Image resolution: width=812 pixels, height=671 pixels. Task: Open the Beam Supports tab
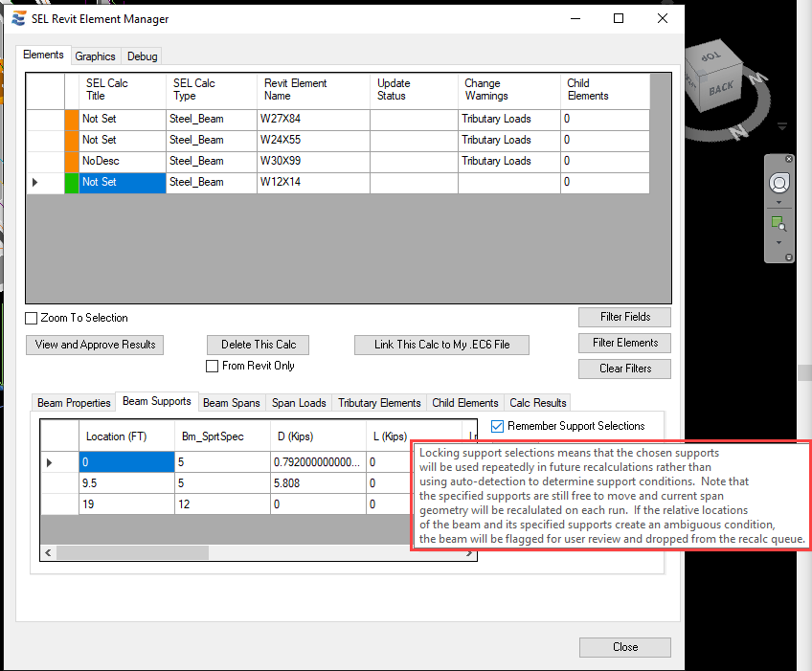click(157, 401)
